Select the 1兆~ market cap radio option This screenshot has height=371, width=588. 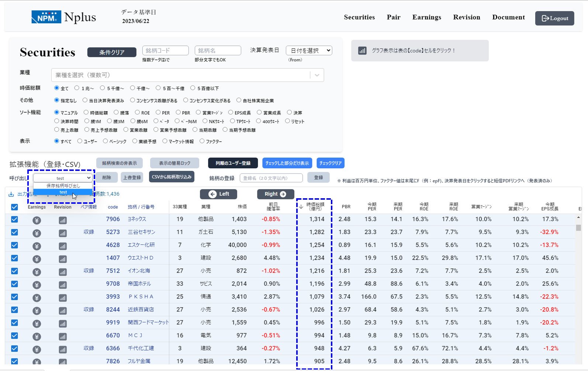77,88
